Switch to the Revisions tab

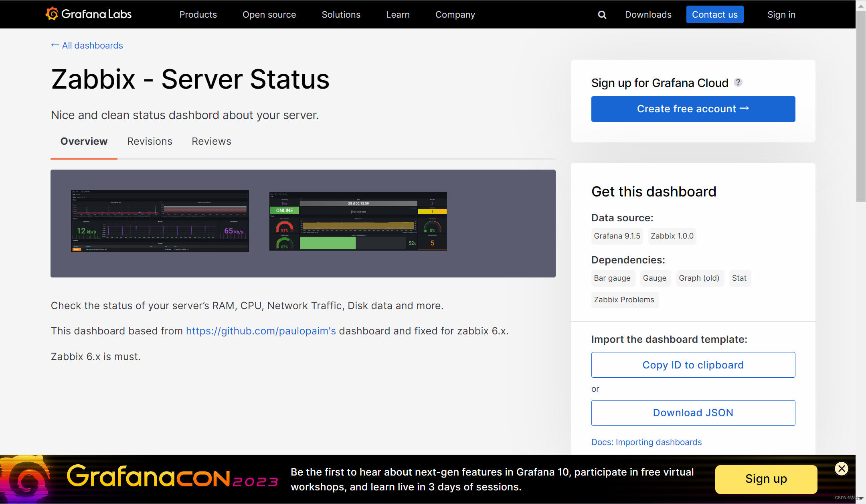(x=150, y=141)
